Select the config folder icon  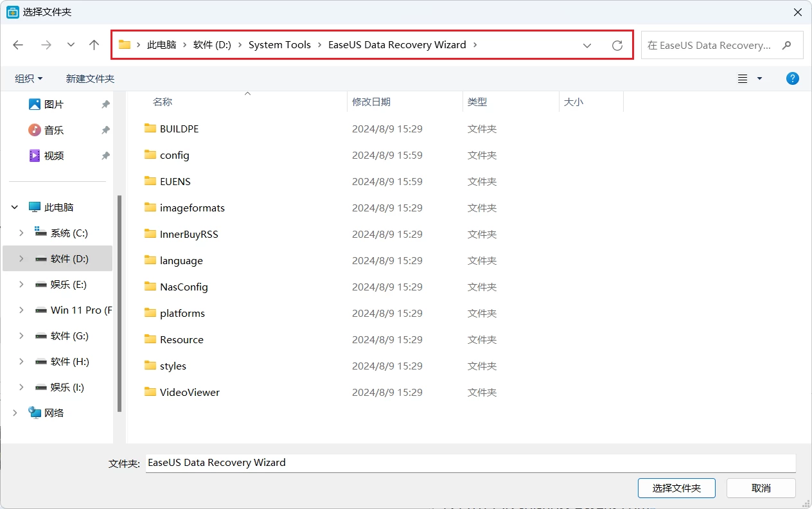click(x=150, y=155)
